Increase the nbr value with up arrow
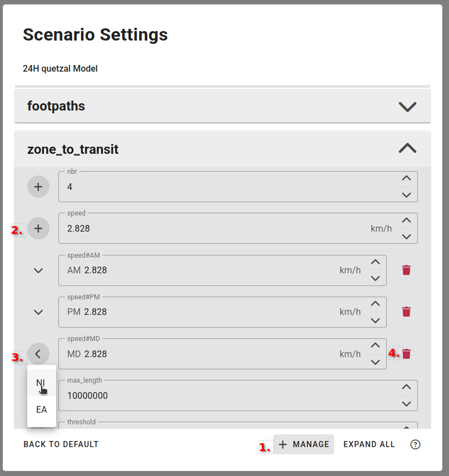 click(406, 178)
